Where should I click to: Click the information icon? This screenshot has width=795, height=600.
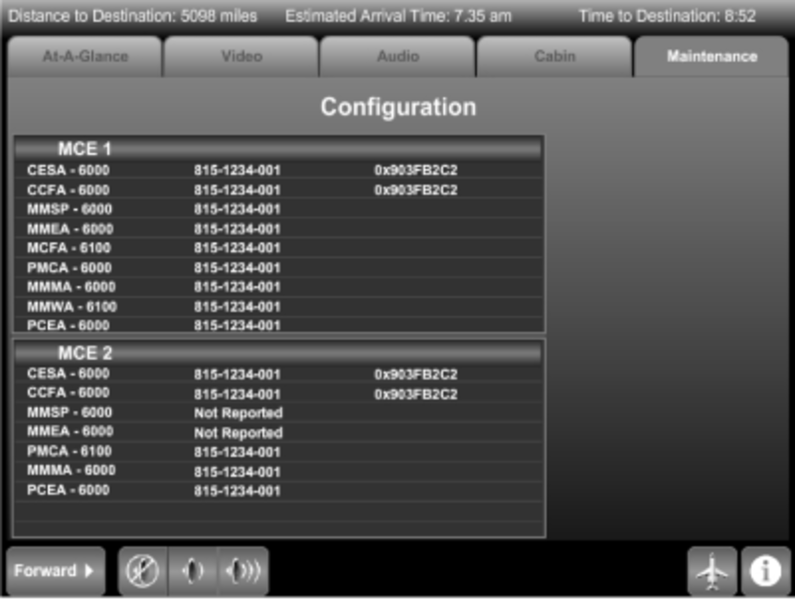coord(766,571)
